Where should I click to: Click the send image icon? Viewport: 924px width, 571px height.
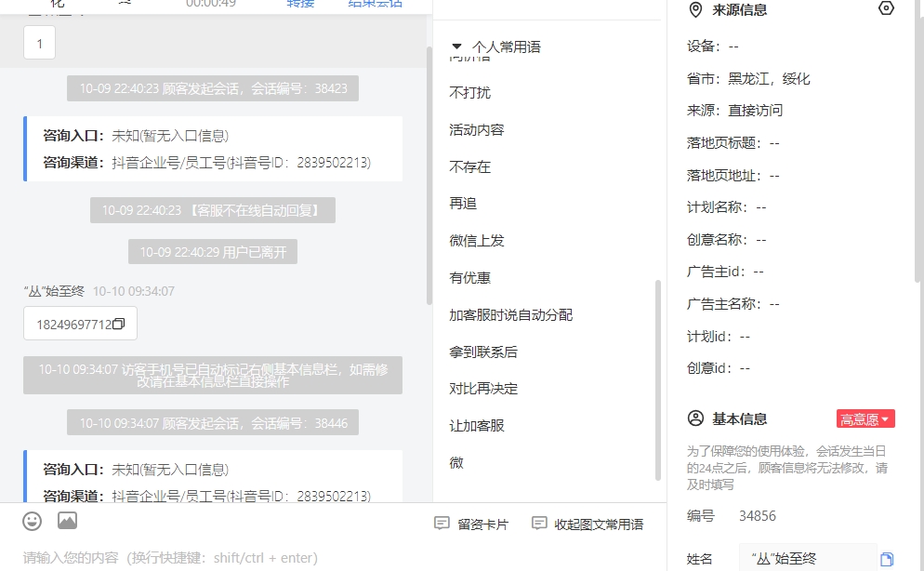pos(67,521)
